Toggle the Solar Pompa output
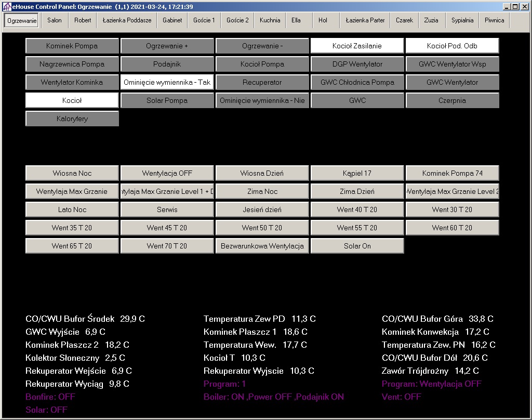The width and height of the screenshot is (532, 420). (x=167, y=100)
